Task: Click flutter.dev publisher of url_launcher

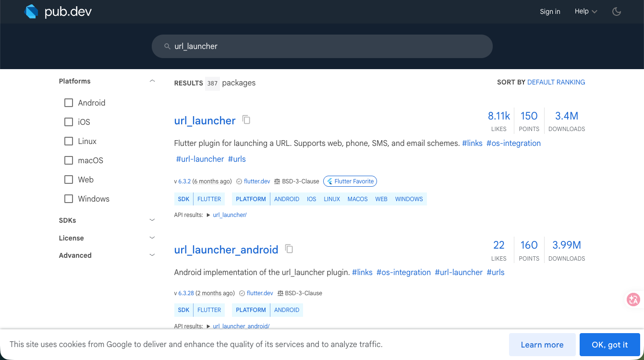Action: 257,181
